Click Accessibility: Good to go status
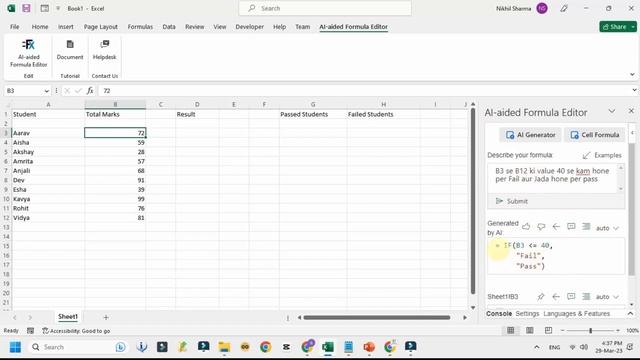 pos(76,331)
